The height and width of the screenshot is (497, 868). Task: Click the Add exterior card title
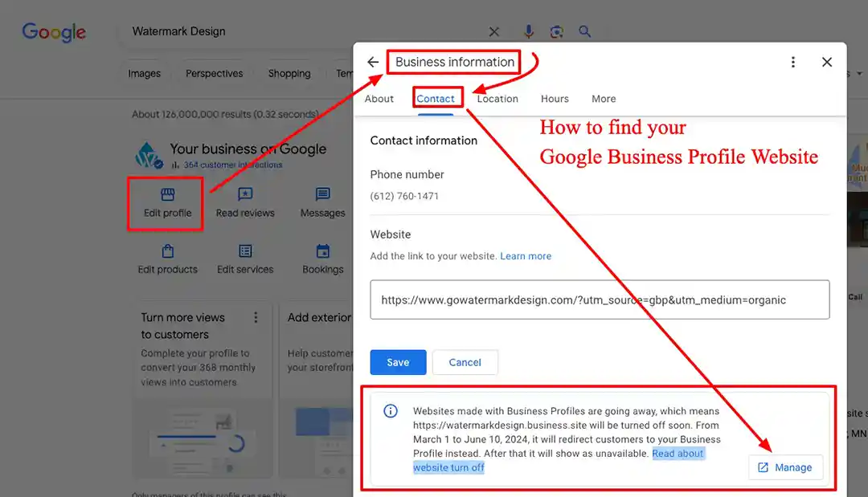[x=319, y=317]
